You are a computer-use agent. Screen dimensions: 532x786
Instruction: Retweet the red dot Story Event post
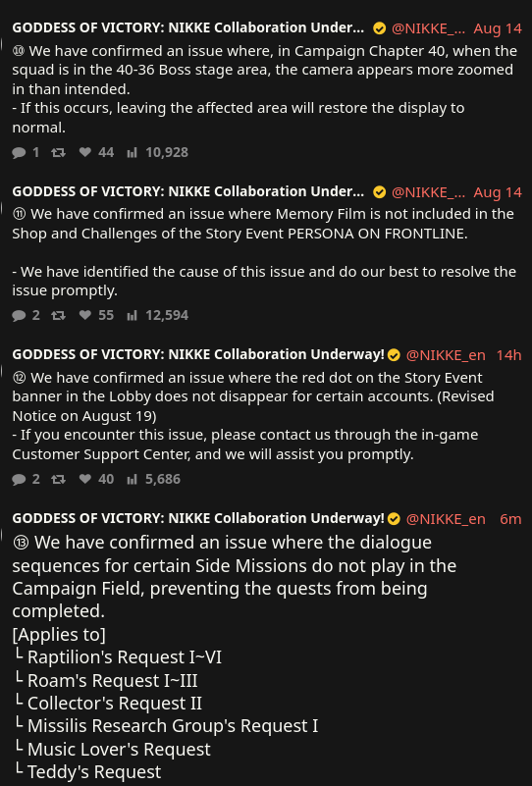[58, 479]
